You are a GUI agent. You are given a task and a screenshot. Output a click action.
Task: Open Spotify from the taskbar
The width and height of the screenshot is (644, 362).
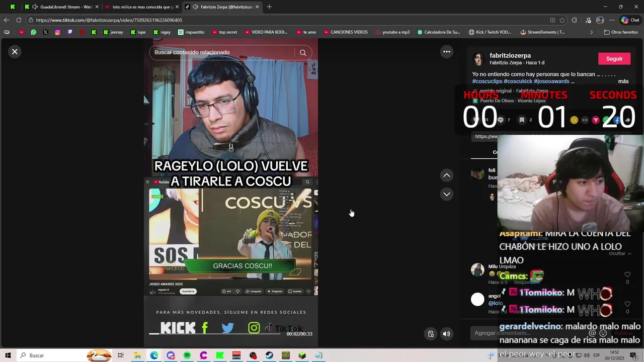[x=187, y=355]
